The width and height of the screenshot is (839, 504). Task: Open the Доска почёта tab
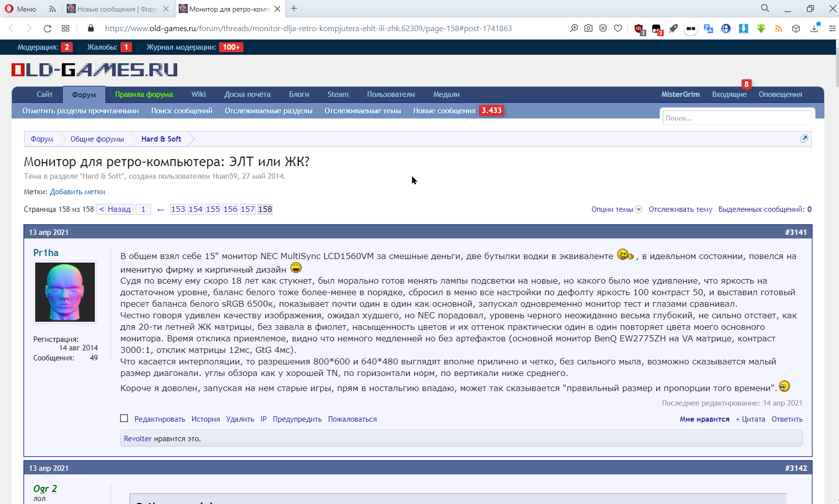[x=248, y=94]
